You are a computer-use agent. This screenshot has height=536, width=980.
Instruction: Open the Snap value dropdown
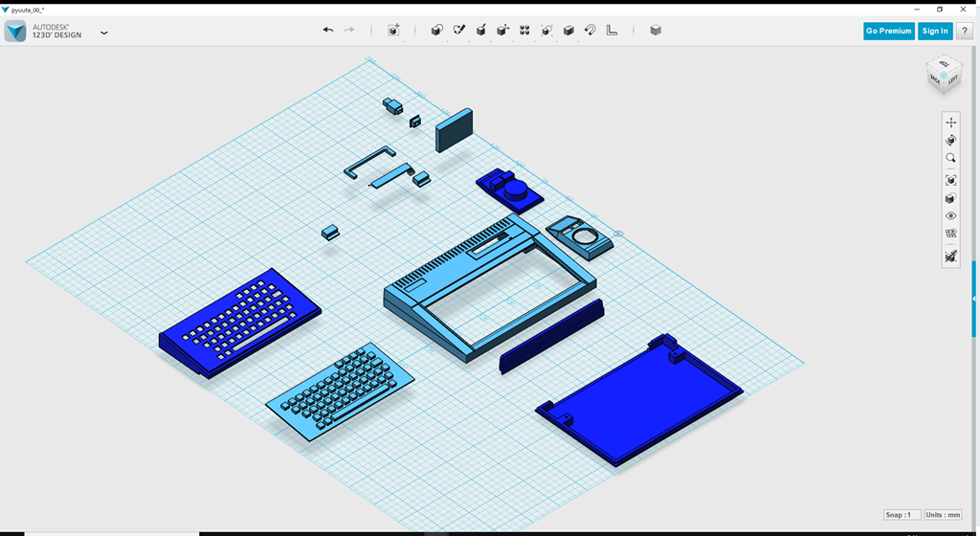tap(902, 515)
